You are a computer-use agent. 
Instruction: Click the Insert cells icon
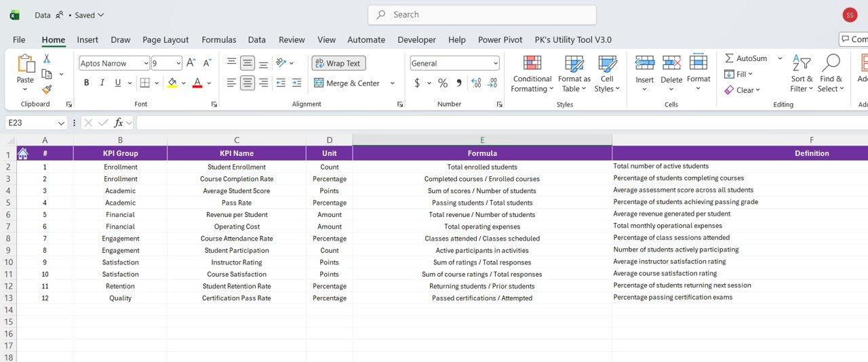(x=644, y=63)
